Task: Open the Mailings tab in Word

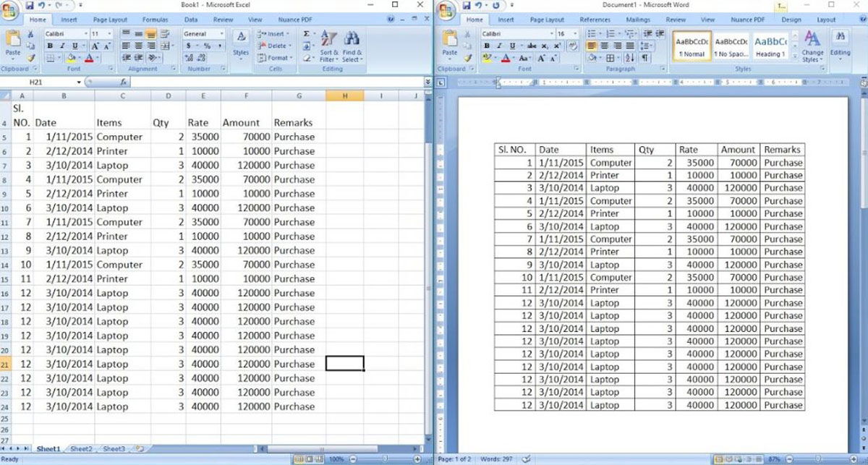Action: [637, 20]
